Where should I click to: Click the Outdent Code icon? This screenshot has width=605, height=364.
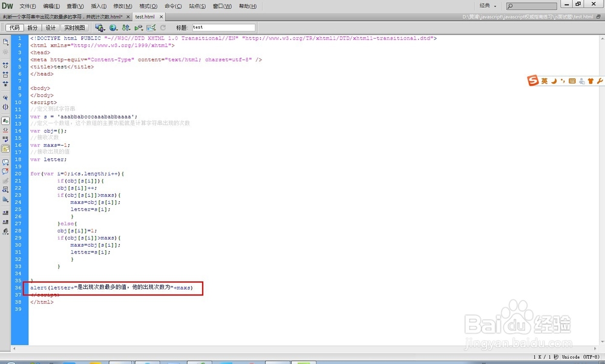(x=5, y=222)
